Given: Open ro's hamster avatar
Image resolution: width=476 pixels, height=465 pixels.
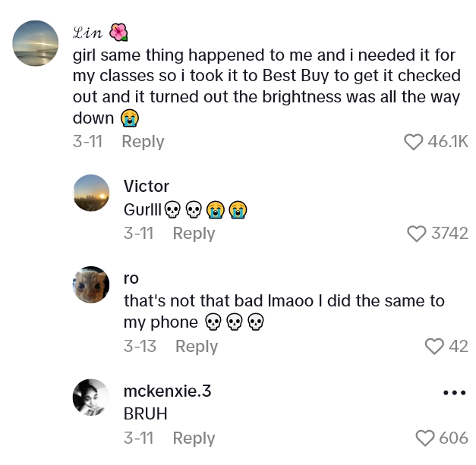Looking at the screenshot, I should [90, 284].
